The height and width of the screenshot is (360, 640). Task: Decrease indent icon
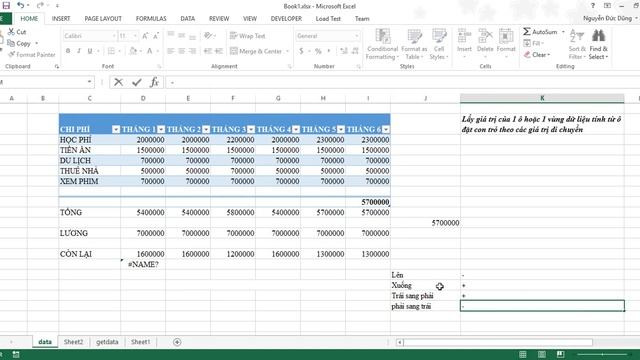pyautogui.click(x=208, y=51)
